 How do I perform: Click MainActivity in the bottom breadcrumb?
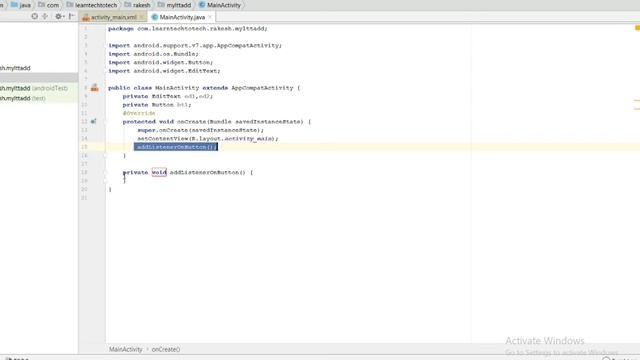click(x=126, y=349)
